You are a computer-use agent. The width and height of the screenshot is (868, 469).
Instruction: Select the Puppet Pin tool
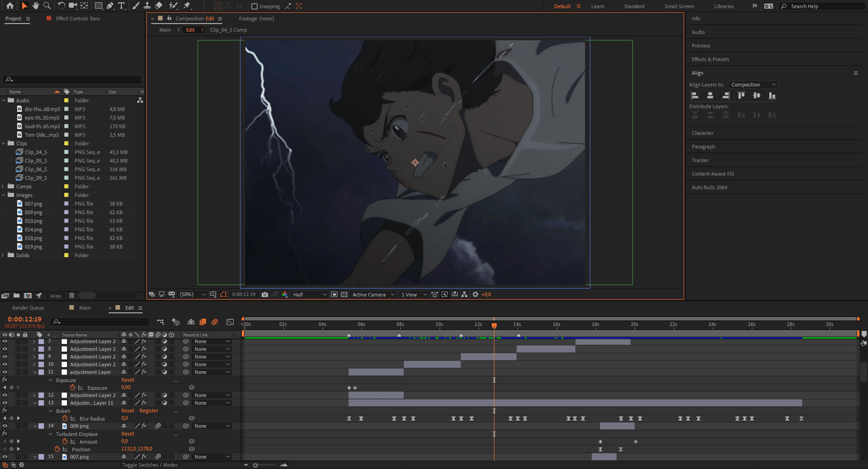(x=187, y=6)
